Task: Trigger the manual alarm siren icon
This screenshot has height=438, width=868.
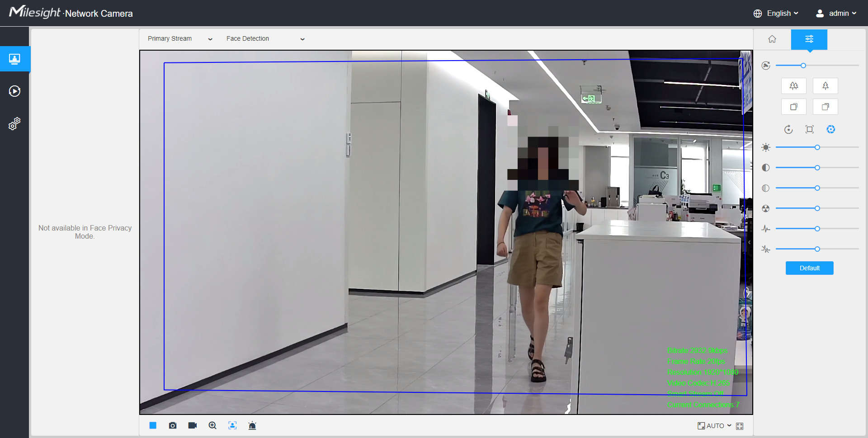Action: point(252,425)
